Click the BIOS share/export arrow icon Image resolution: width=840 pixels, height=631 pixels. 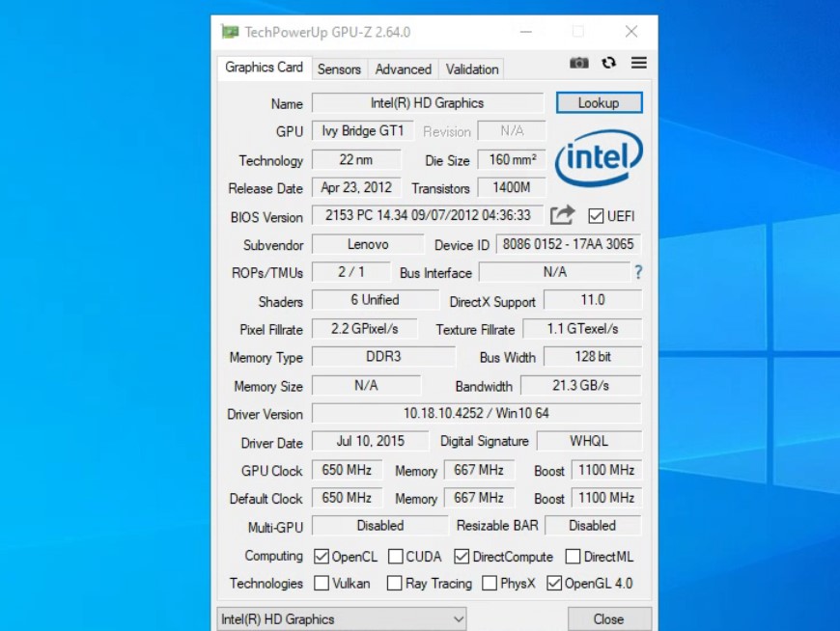click(x=562, y=215)
